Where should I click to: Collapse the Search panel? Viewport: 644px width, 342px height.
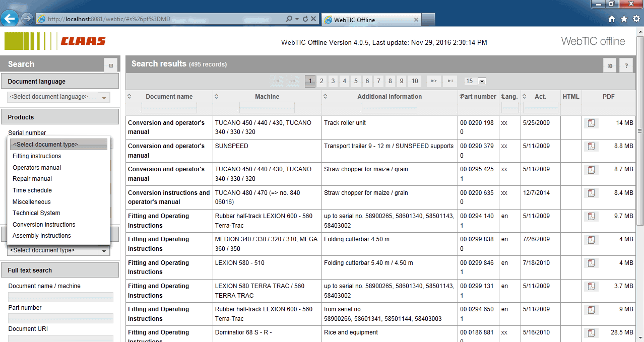pyautogui.click(x=111, y=65)
